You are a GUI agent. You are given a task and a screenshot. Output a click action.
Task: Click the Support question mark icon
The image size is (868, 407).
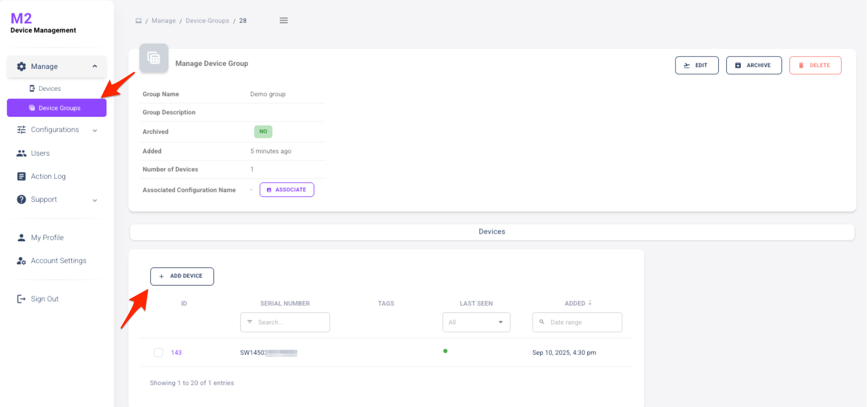pos(21,199)
